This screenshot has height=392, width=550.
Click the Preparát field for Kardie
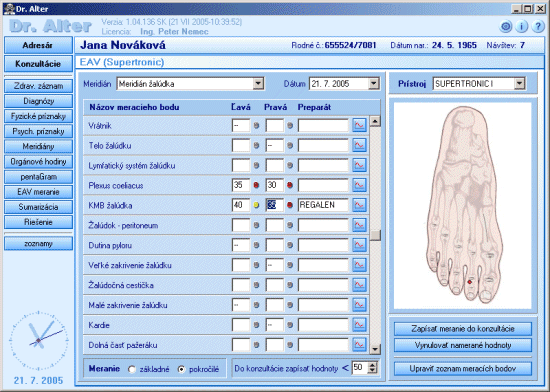(x=323, y=325)
